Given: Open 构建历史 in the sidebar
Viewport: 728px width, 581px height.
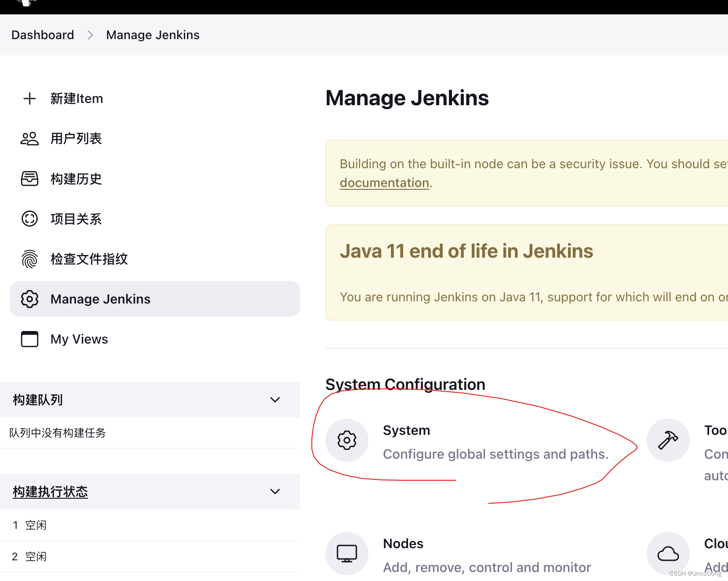Looking at the screenshot, I should (x=155, y=179).
